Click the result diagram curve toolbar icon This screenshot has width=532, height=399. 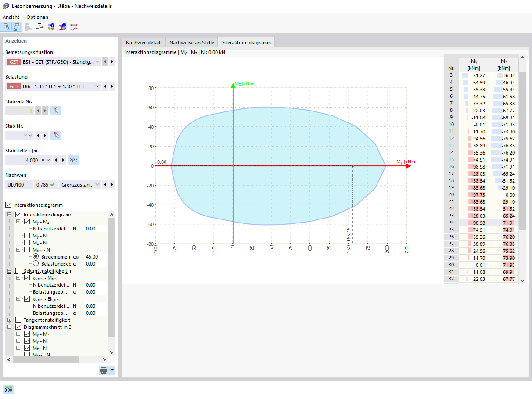[74, 27]
